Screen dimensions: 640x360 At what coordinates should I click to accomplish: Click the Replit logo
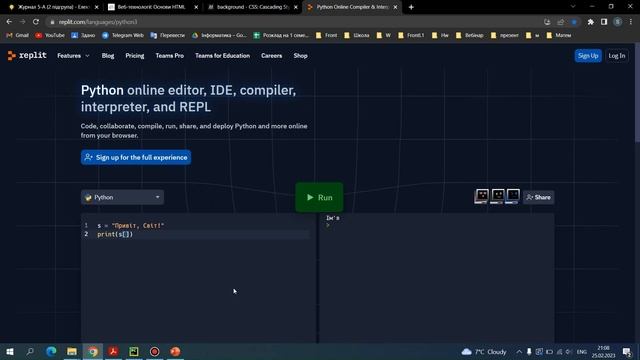[27, 56]
